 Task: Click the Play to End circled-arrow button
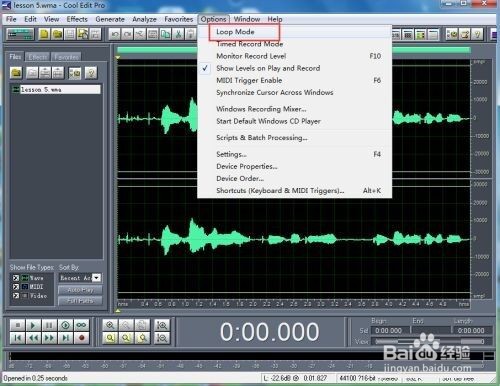click(65, 325)
